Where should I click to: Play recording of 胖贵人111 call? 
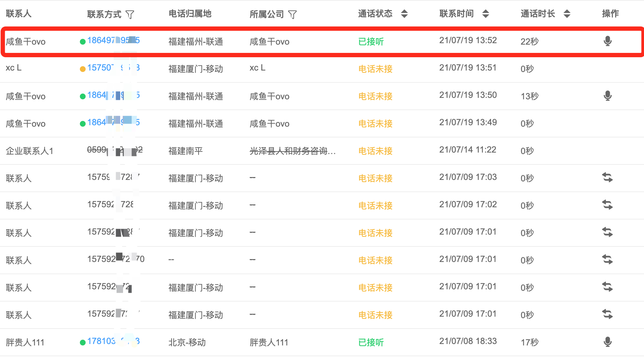pos(607,342)
